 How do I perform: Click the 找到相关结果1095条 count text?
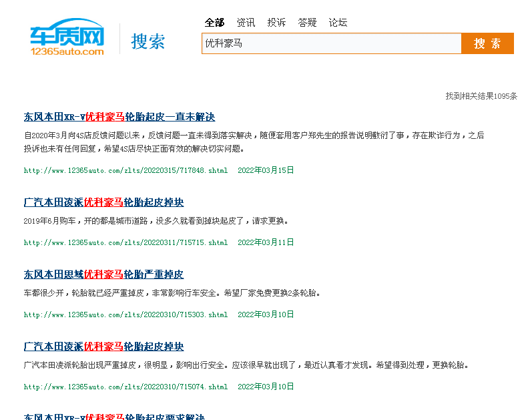(481, 96)
